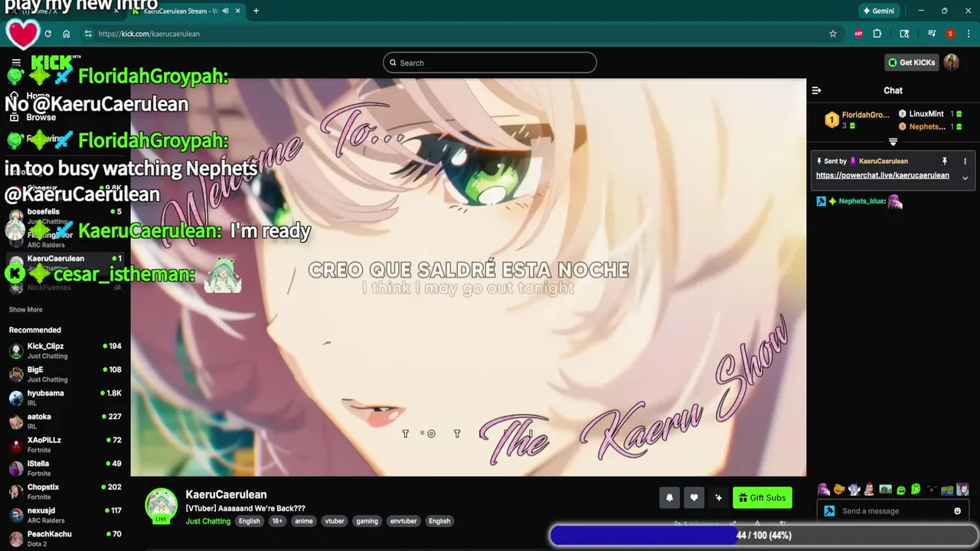Expand the gift leaderboard handle

893,142
